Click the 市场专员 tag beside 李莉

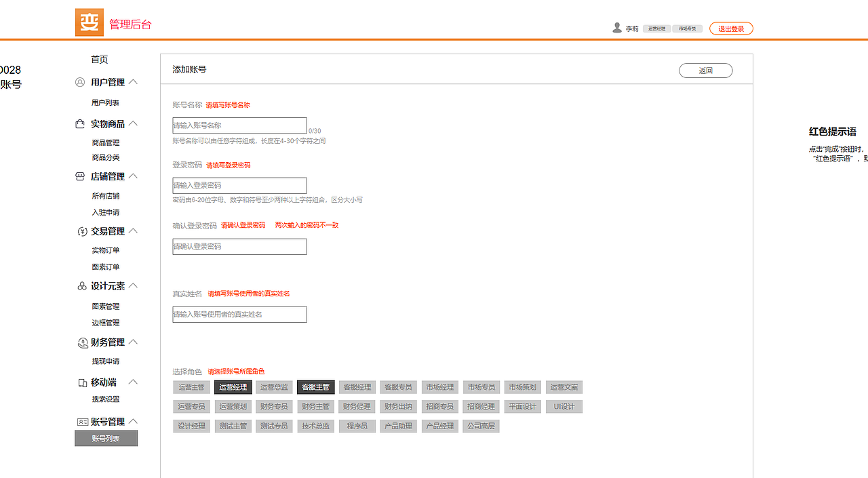(688, 28)
